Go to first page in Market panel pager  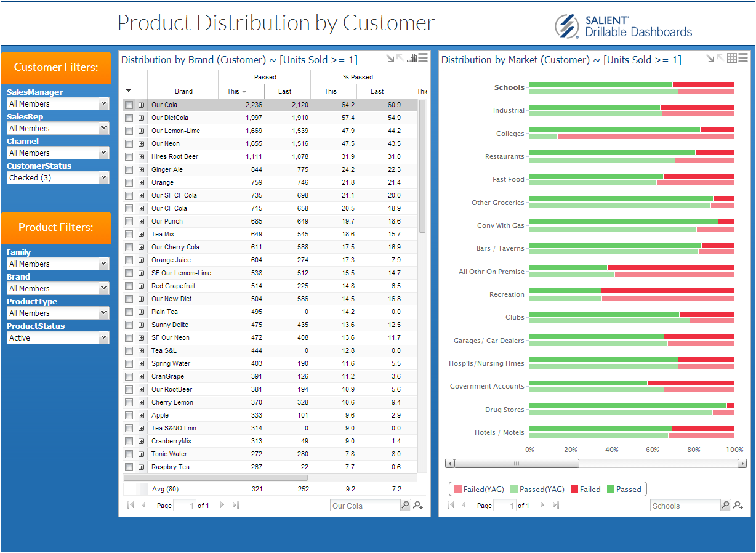451,505
